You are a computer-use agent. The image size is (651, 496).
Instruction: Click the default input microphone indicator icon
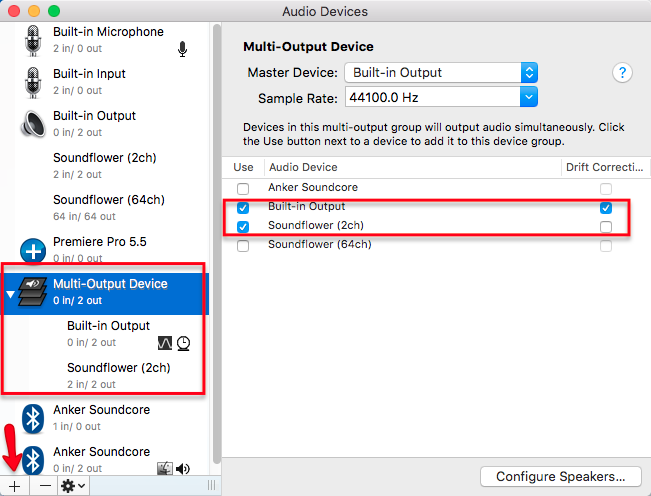[182, 49]
